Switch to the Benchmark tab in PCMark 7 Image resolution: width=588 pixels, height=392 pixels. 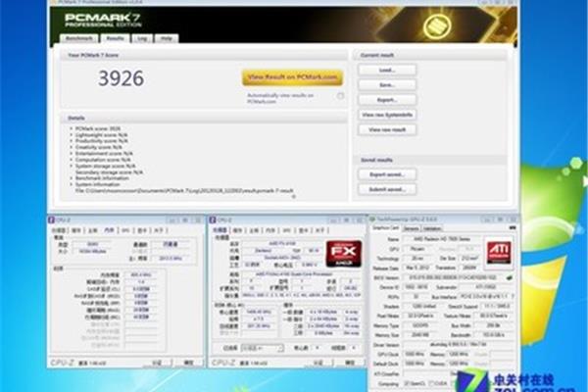tap(79, 38)
